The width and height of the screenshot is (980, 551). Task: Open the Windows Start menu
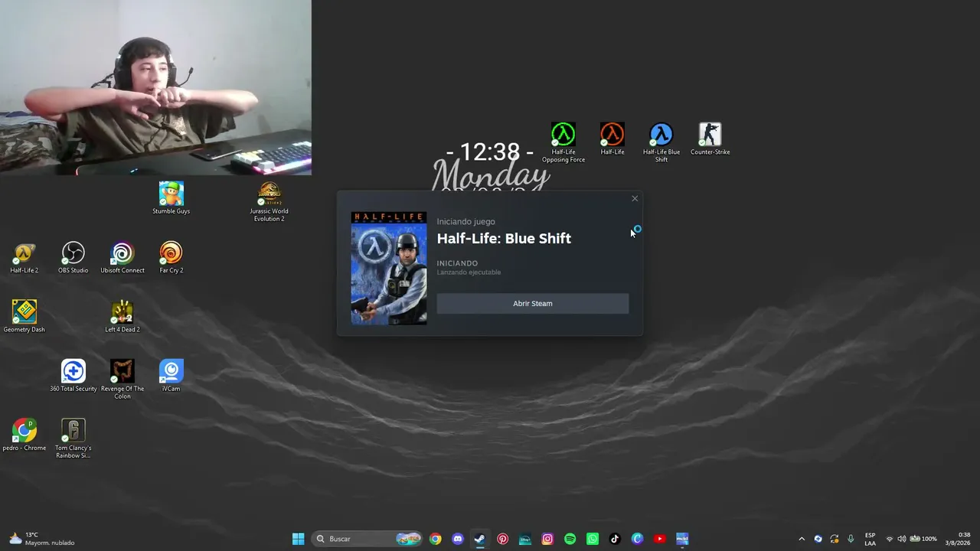point(299,539)
